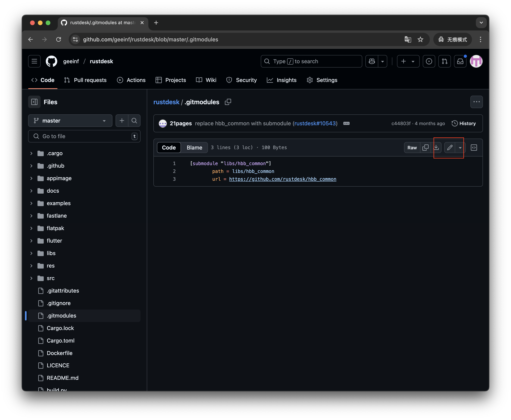Open the file History

[464, 123]
